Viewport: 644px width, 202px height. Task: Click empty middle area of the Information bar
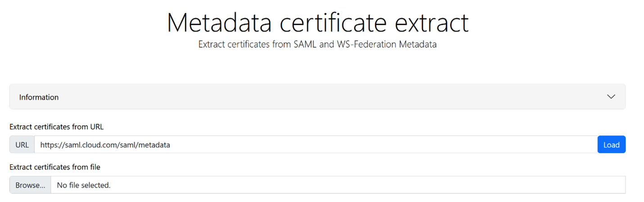coord(315,97)
